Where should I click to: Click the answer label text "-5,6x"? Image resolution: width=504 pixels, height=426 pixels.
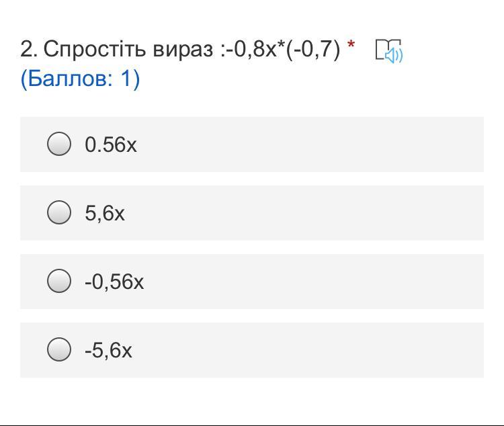[108, 351]
